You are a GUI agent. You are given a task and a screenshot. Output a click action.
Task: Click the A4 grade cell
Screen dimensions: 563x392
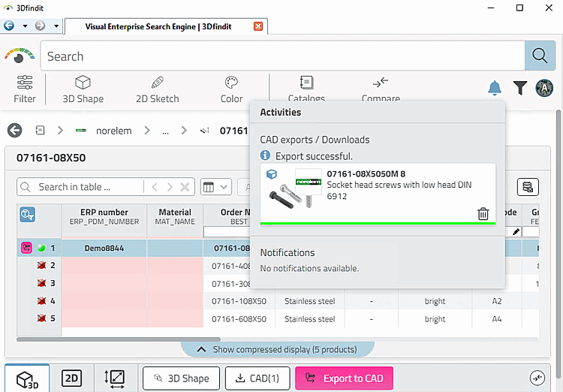(x=497, y=318)
